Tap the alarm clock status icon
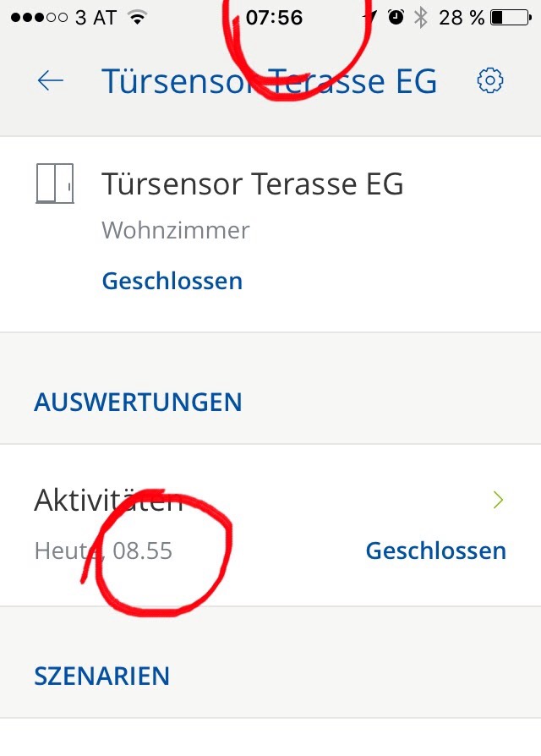 (396, 17)
